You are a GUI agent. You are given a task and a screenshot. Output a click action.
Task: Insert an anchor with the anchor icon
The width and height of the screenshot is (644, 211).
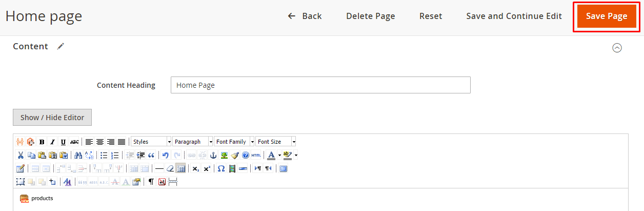tap(213, 155)
